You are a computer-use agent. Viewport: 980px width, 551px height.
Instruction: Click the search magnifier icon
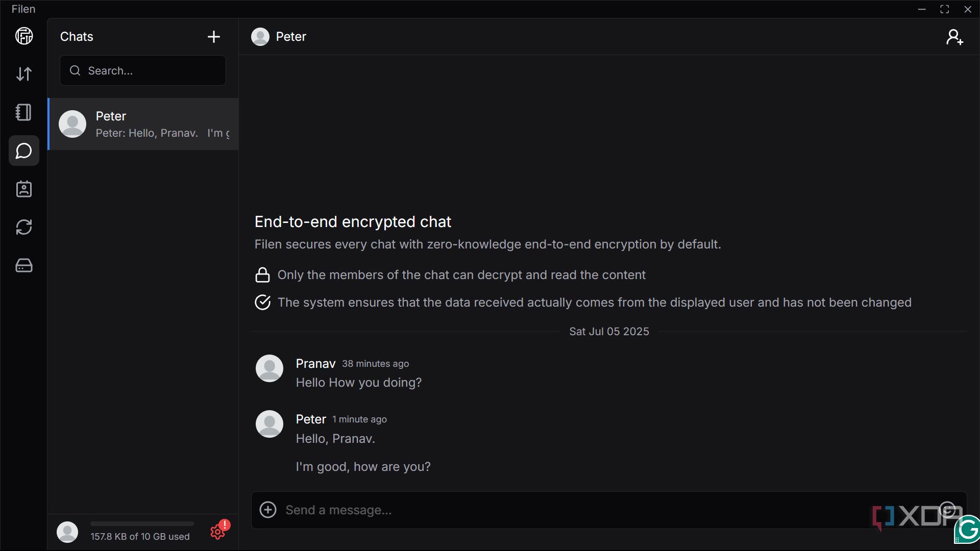pos(75,70)
